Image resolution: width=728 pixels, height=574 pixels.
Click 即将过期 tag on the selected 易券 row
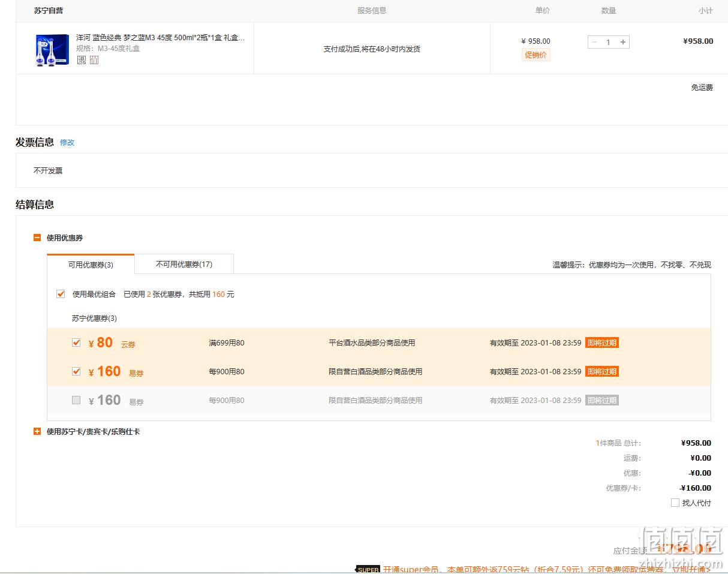point(602,372)
